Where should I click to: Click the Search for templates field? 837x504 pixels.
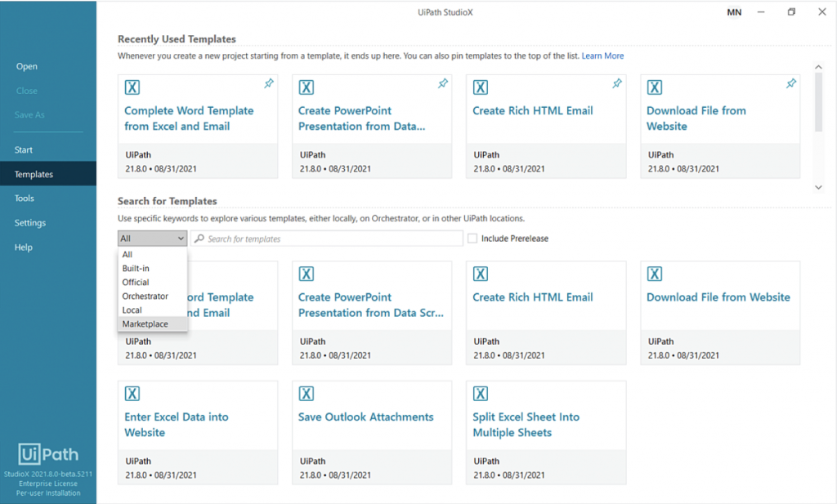(x=327, y=239)
